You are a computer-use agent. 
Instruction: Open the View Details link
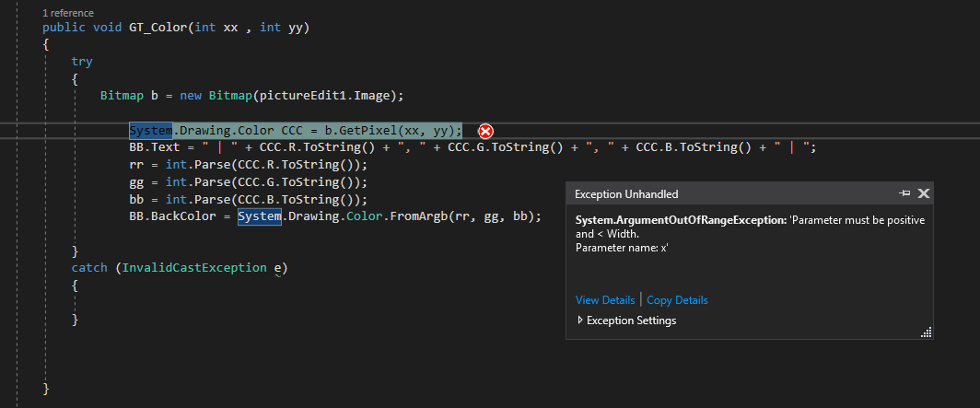(605, 300)
